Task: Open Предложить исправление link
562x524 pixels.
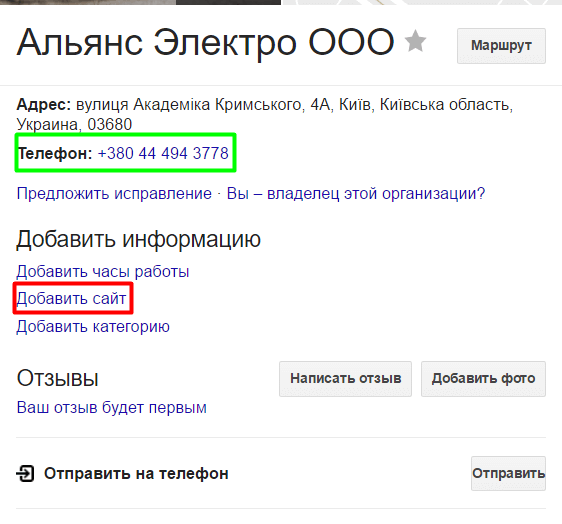Action: (x=114, y=194)
